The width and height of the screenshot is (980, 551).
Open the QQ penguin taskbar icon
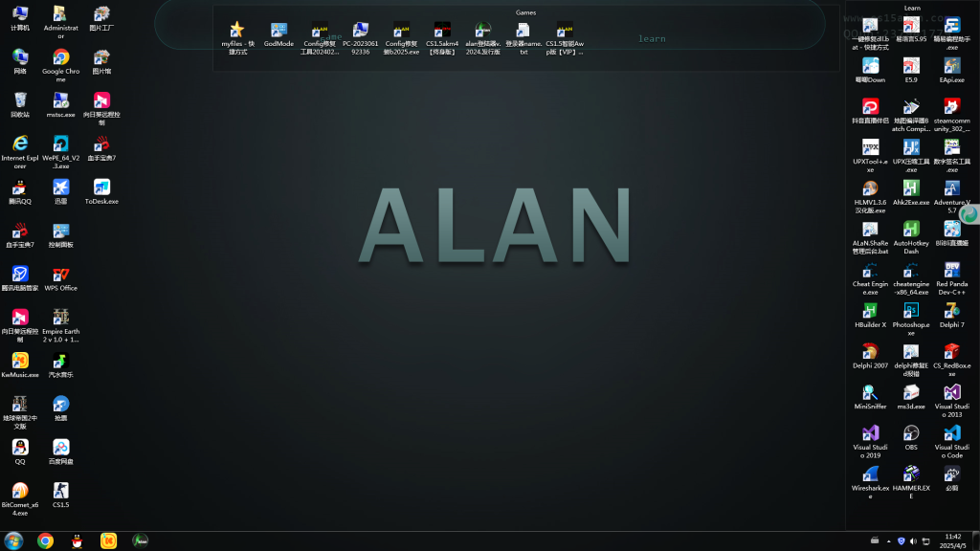77,541
